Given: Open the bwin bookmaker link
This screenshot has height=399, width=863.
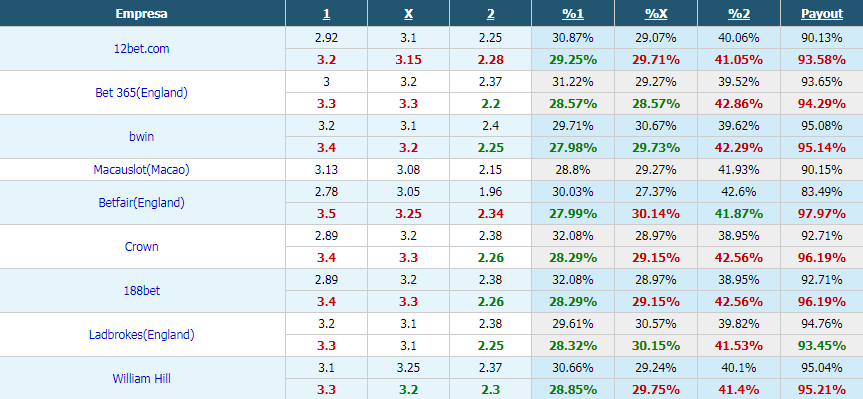Looking at the screenshot, I should coord(142,136).
